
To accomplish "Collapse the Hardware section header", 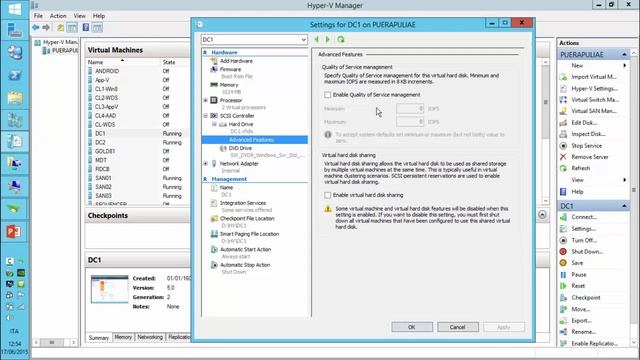I will pos(205,53).
